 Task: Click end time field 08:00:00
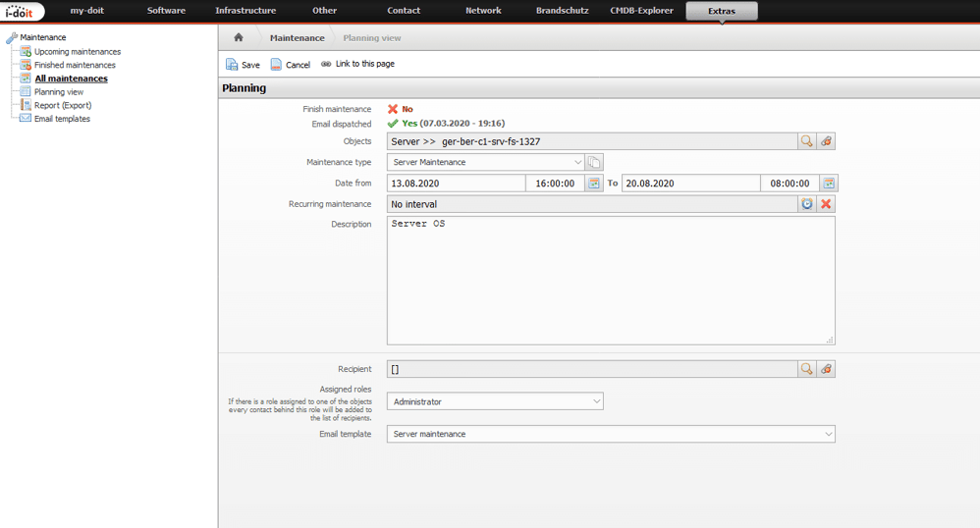tap(790, 184)
